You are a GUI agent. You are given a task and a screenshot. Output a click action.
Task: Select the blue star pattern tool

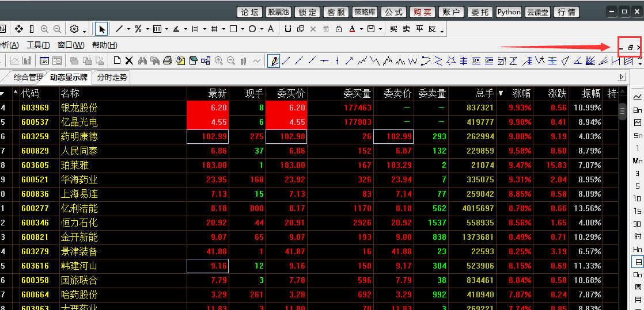tap(451, 61)
